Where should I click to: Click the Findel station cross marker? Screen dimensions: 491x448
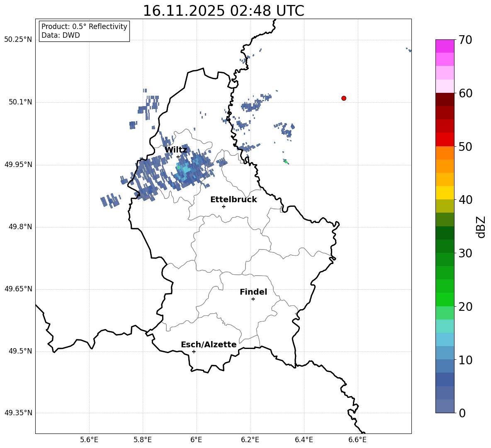pos(253,299)
